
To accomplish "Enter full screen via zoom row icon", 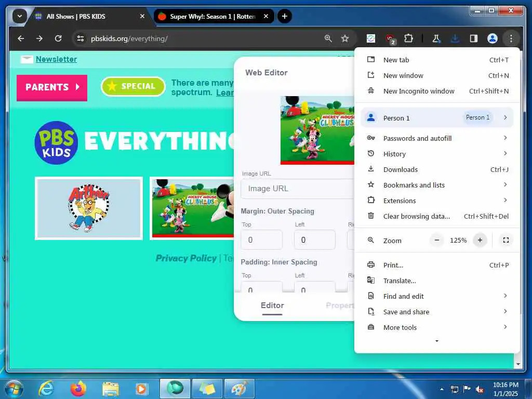I will [x=506, y=240].
